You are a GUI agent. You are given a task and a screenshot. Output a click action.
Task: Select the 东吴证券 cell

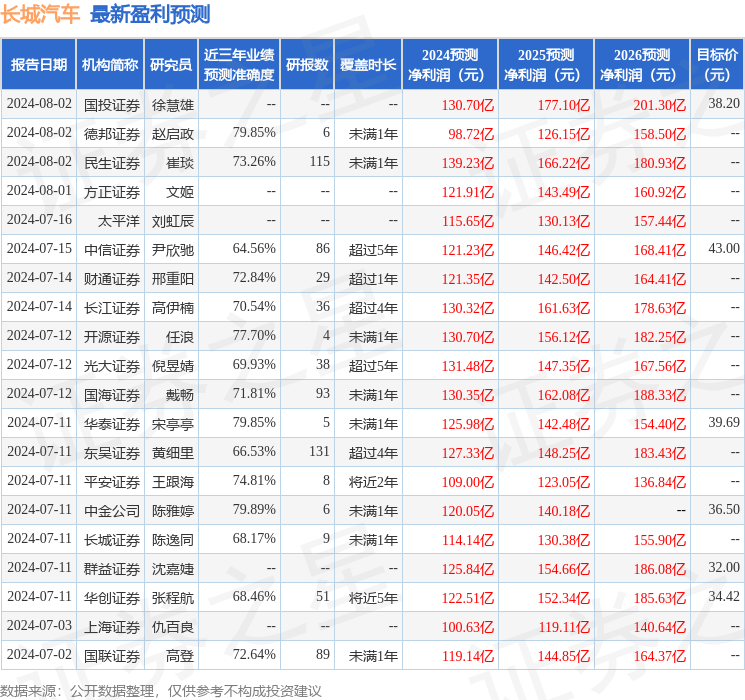pos(112,453)
